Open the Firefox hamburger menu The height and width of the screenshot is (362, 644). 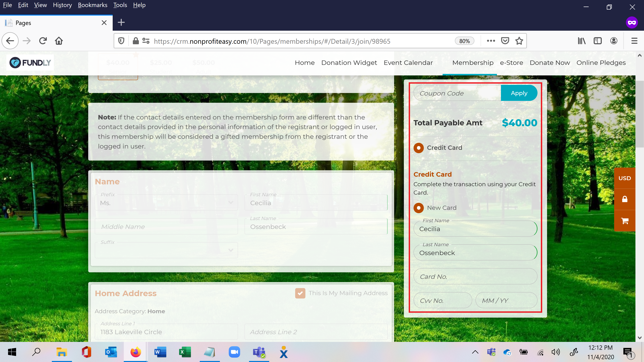(634, 41)
